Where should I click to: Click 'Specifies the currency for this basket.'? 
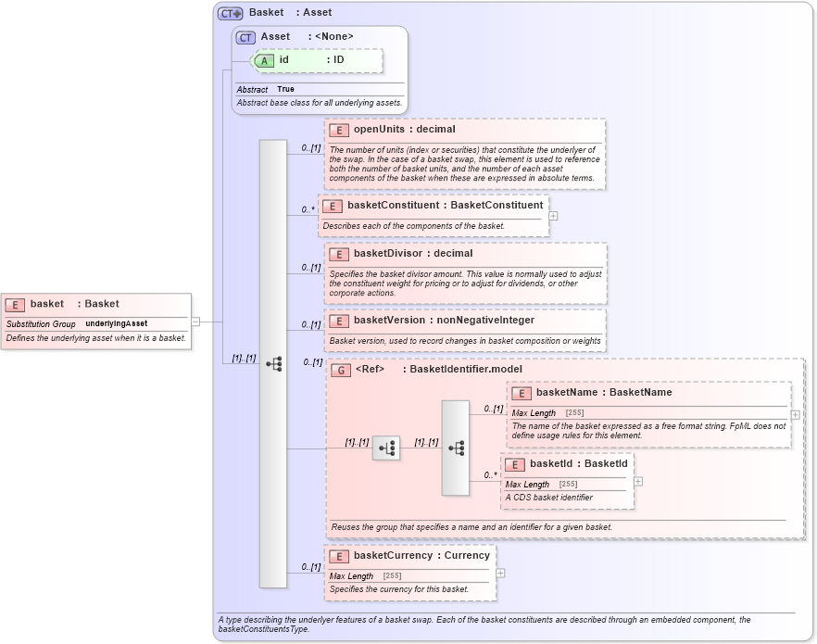[398, 588]
